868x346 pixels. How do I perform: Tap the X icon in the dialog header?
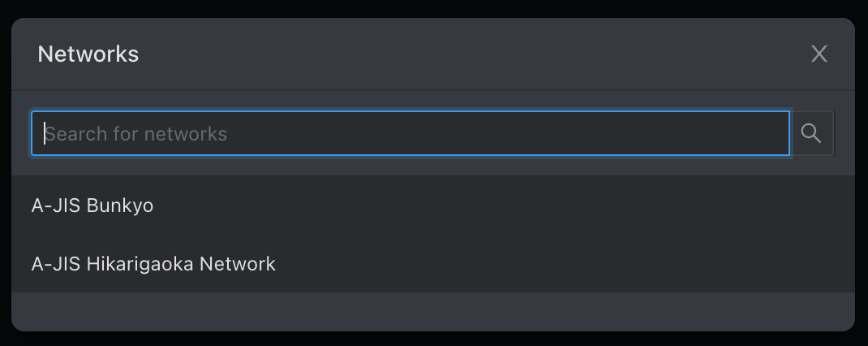point(819,54)
